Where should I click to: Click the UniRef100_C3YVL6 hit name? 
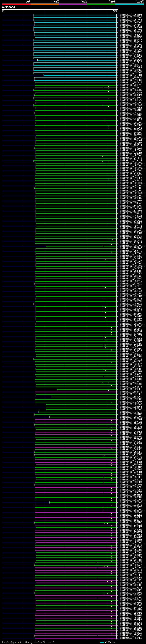pyautogui.click(x=131, y=108)
